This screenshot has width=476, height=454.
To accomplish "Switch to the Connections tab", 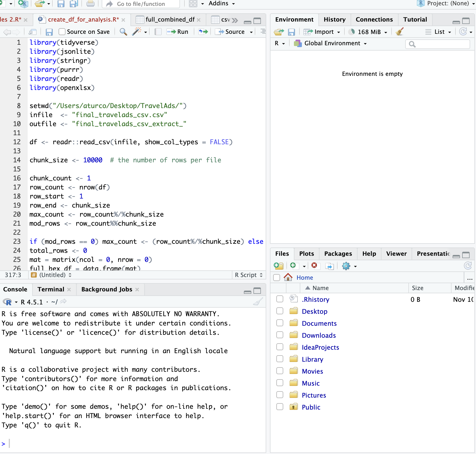I will 374,19.
